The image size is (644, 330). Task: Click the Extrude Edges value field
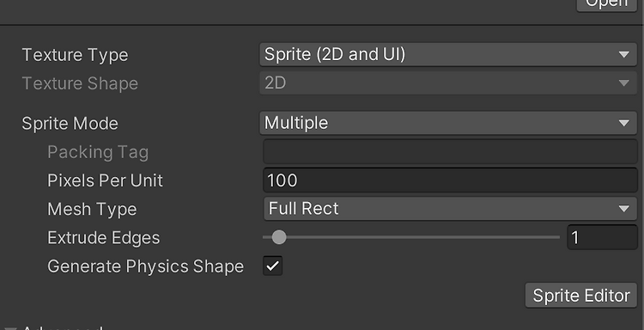pyautogui.click(x=602, y=237)
